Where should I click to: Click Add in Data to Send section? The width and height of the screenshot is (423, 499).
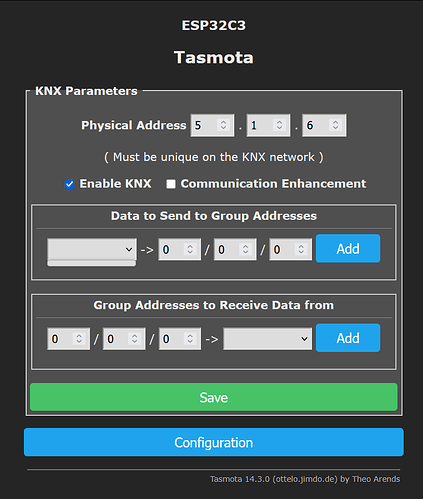pos(348,248)
